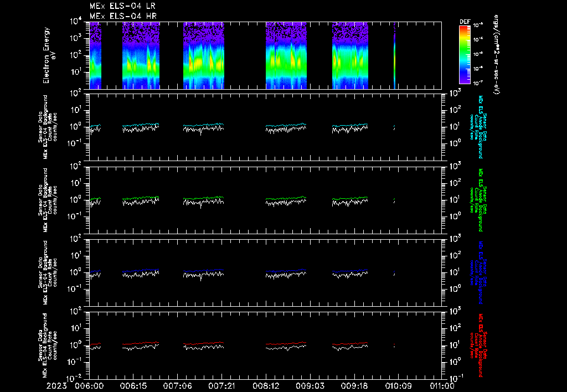Select the 009:03 time axis label
This screenshot has width=567, height=392.
click(310, 386)
